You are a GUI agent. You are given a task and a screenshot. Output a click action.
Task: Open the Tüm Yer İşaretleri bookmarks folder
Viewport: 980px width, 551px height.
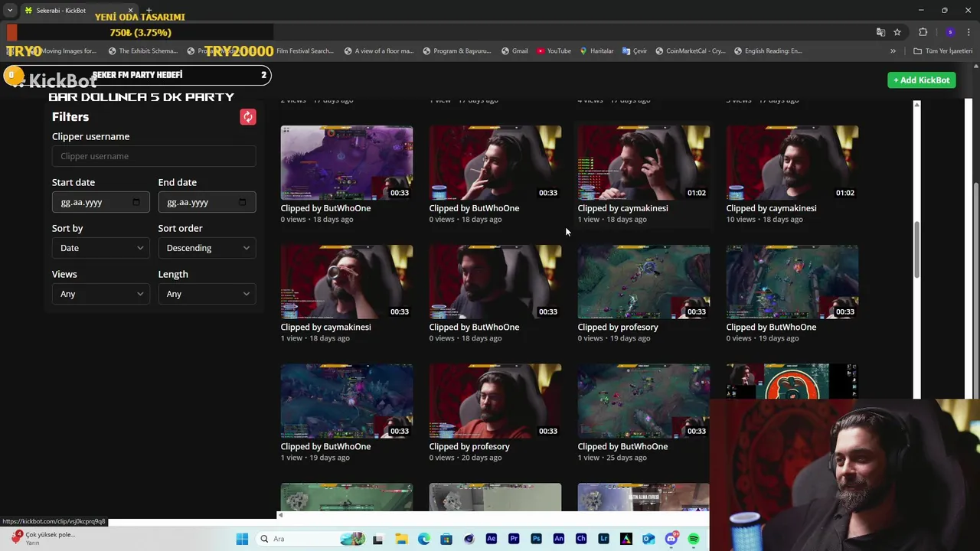942,51
